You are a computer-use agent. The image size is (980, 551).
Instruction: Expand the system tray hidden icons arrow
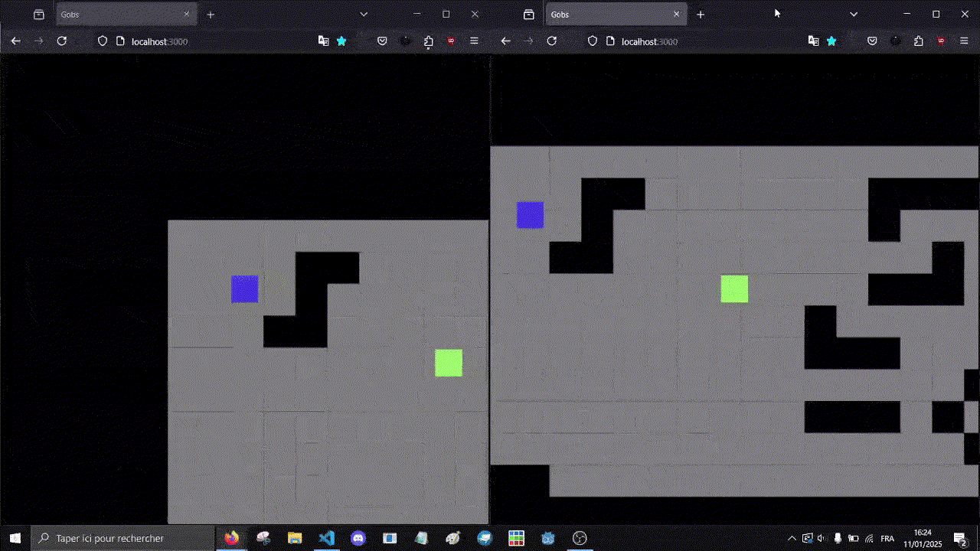click(x=792, y=538)
